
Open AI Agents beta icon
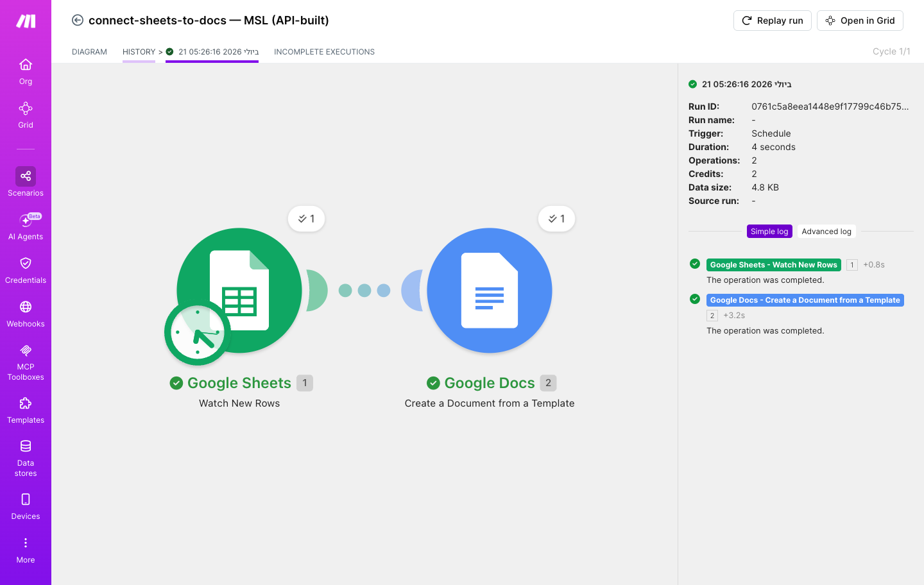[x=26, y=220]
